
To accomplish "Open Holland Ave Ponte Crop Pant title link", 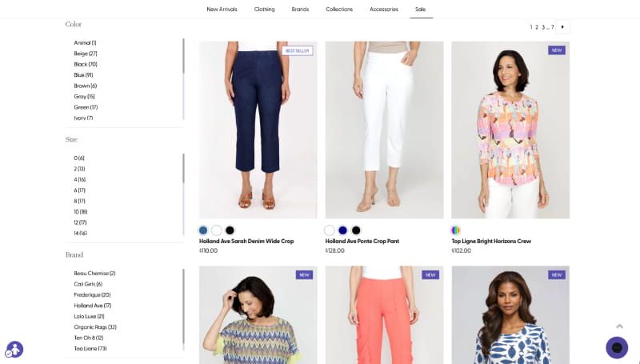I will click(x=362, y=241).
